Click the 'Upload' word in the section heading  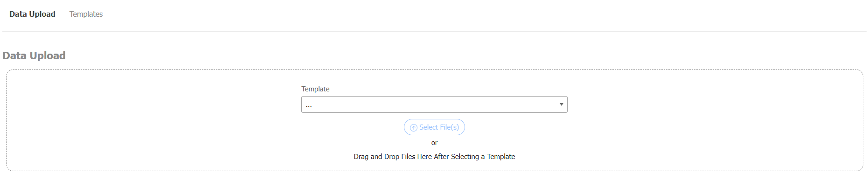point(47,55)
